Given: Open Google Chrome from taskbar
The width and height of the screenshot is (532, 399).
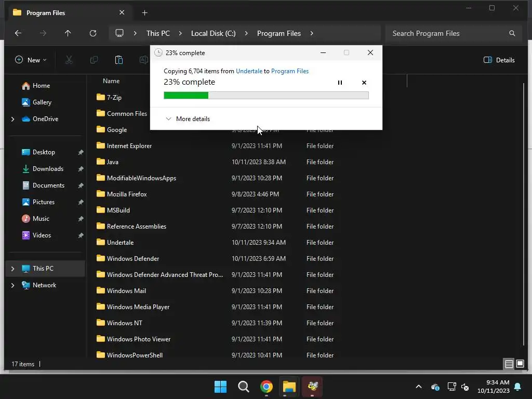Looking at the screenshot, I should [x=267, y=387].
